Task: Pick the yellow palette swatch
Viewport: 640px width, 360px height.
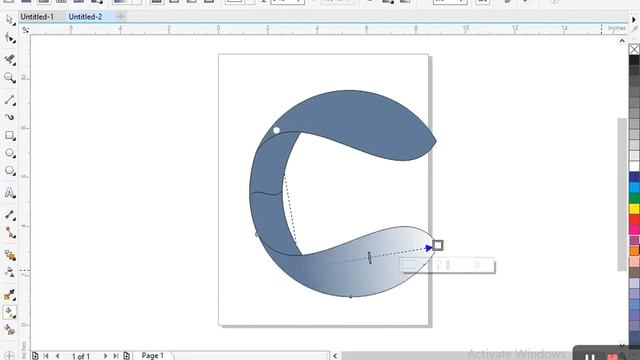Action: click(x=634, y=209)
